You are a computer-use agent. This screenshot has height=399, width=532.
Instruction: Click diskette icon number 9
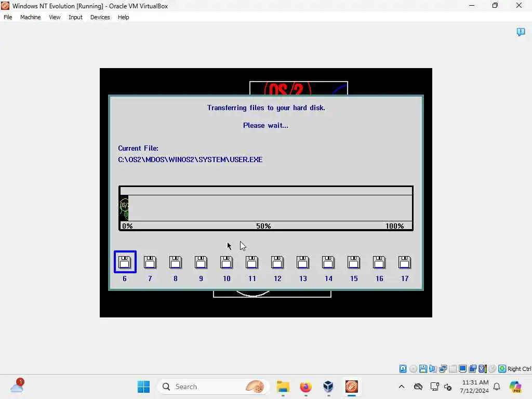(201, 262)
